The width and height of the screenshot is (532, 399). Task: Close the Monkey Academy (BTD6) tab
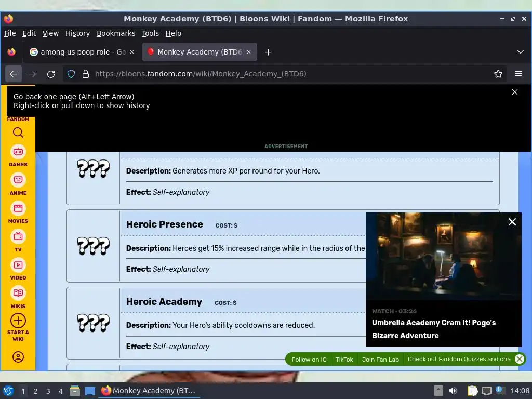(x=249, y=52)
